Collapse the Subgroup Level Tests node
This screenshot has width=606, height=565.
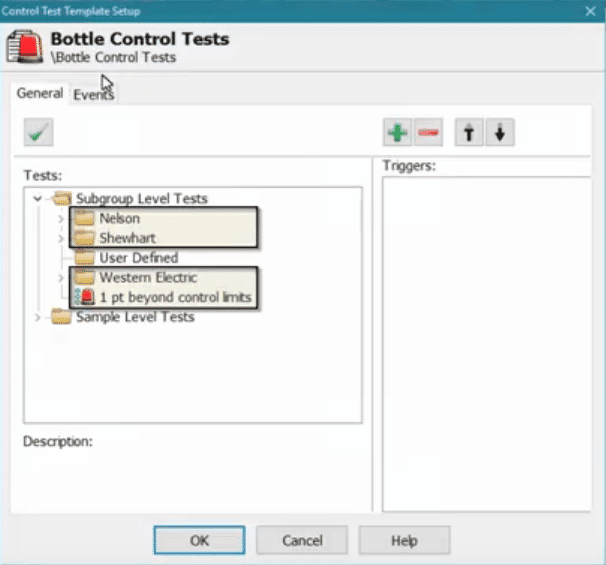coord(38,199)
